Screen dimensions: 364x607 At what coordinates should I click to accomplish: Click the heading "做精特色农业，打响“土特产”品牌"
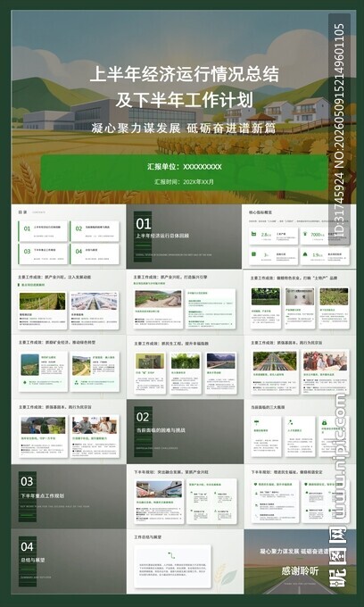308,278
